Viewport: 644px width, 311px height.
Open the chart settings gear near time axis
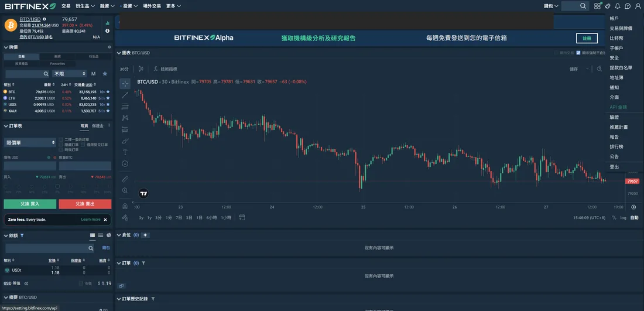pos(633,207)
